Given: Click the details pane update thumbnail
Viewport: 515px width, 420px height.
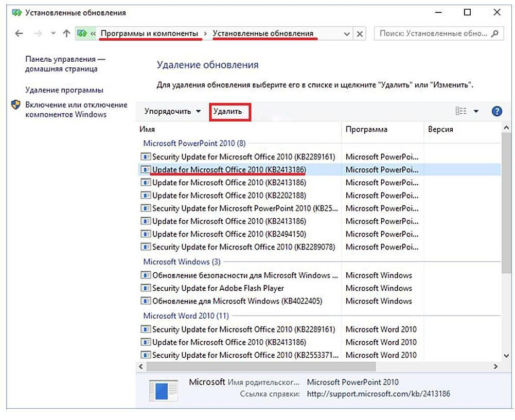Looking at the screenshot, I should point(164,391).
